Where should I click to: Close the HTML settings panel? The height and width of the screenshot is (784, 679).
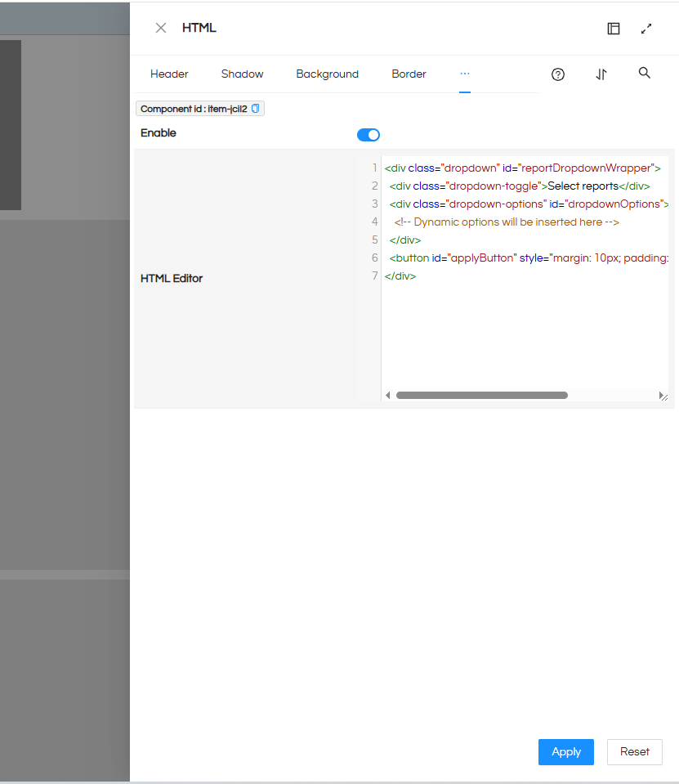pos(160,28)
